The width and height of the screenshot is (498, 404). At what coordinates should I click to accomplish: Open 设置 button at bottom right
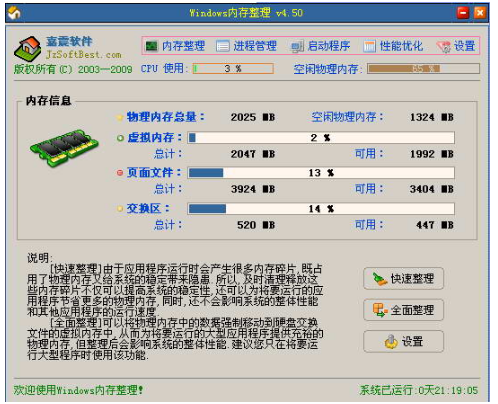click(x=403, y=341)
